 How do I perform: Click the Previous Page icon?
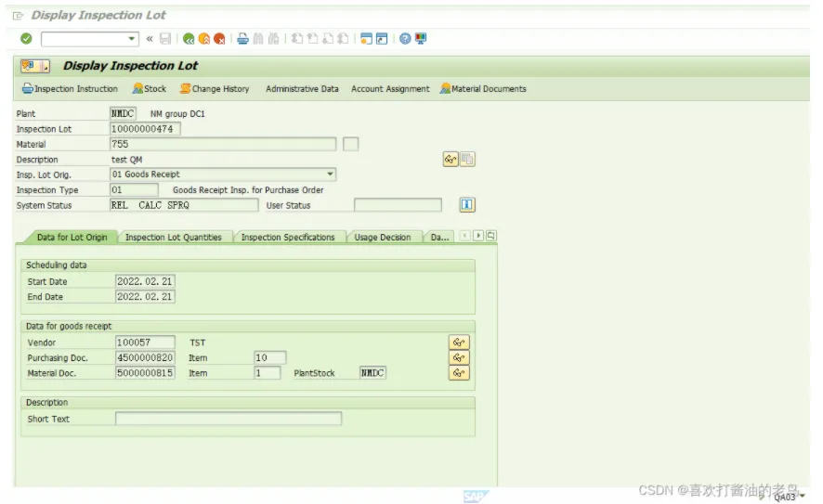click(x=312, y=38)
